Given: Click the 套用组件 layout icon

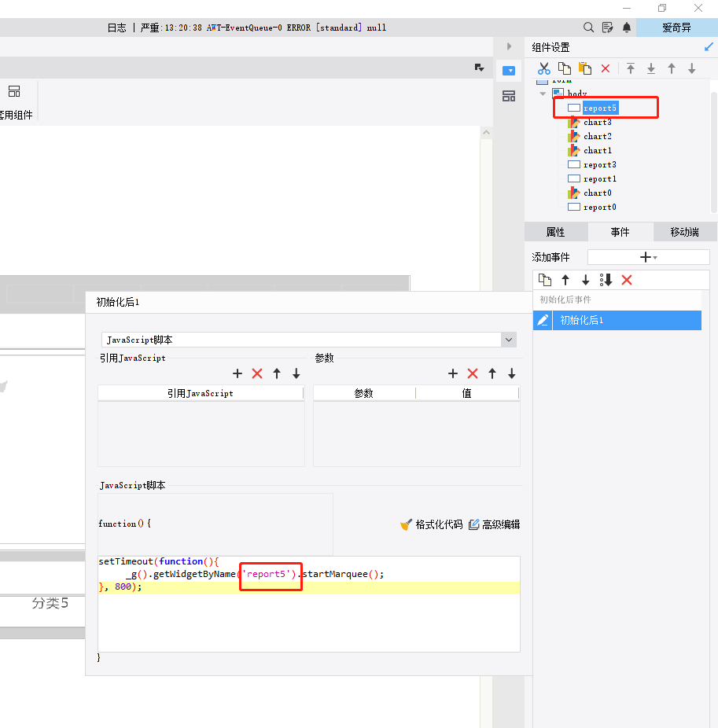Looking at the screenshot, I should point(14,91).
